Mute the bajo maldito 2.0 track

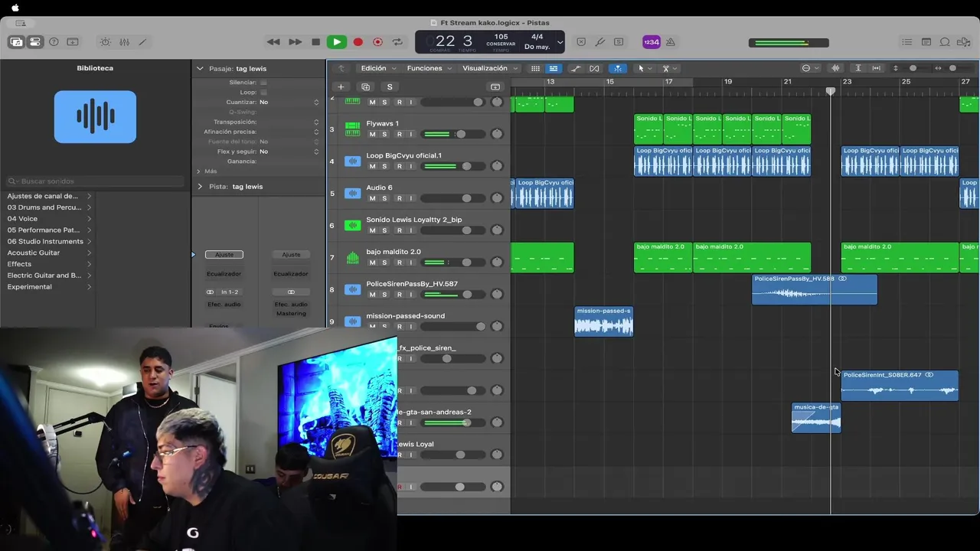(373, 262)
